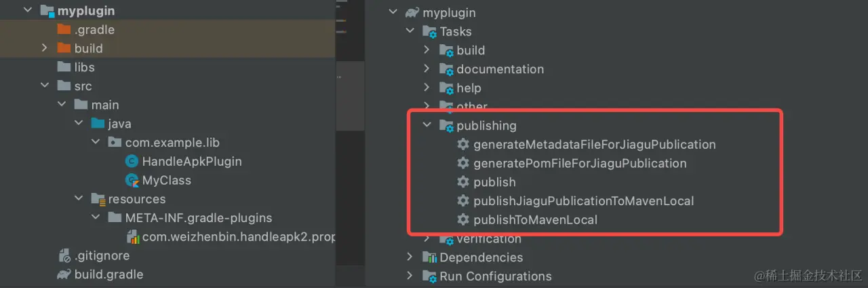Collapse the Tasks node in Gradle panel

pos(410,31)
